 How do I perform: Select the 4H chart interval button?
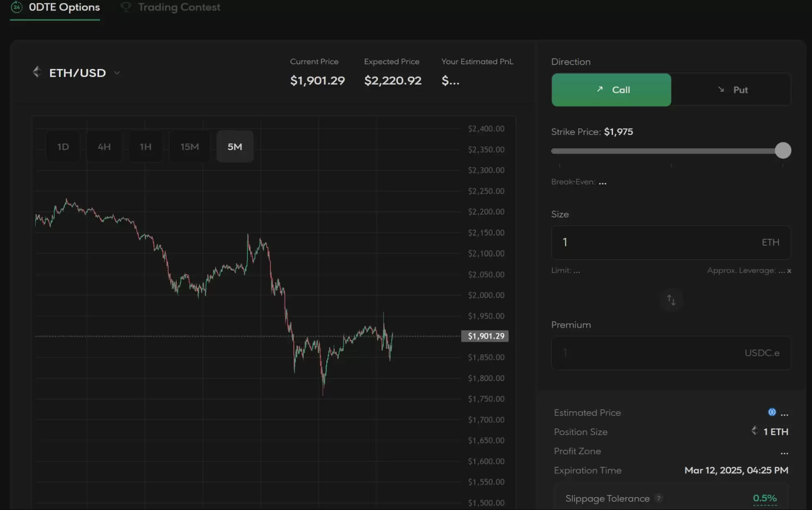click(x=104, y=147)
